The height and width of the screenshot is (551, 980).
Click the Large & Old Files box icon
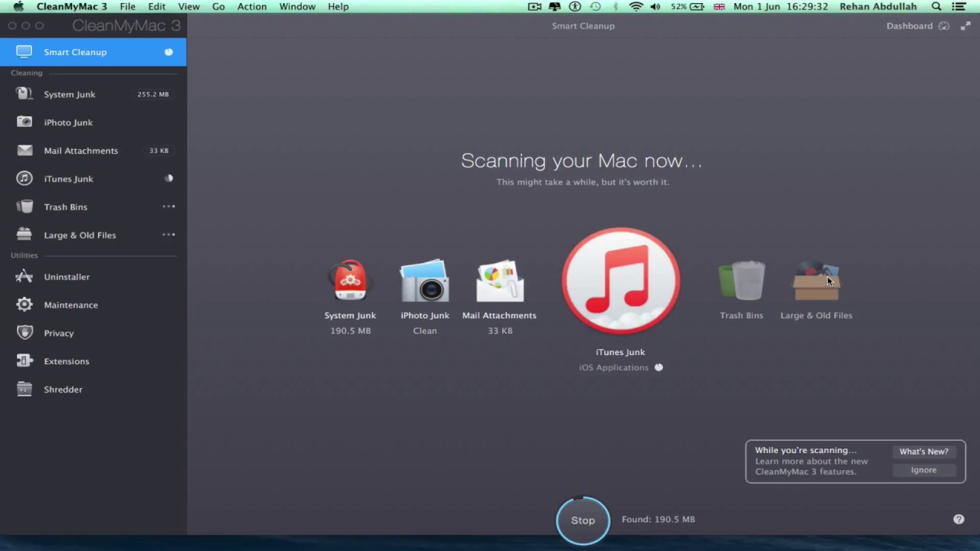pyautogui.click(x=816, y=281)
